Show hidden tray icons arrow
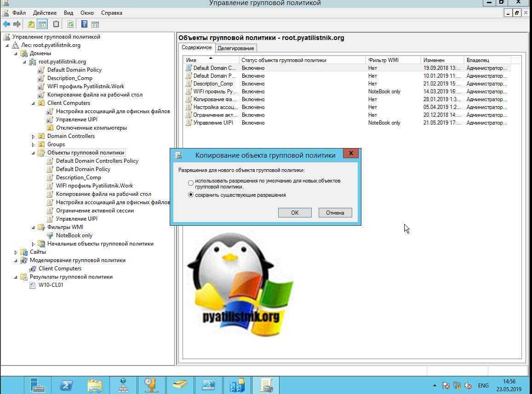The height and width of the screenshot is (394, 532). pos(435,385)
